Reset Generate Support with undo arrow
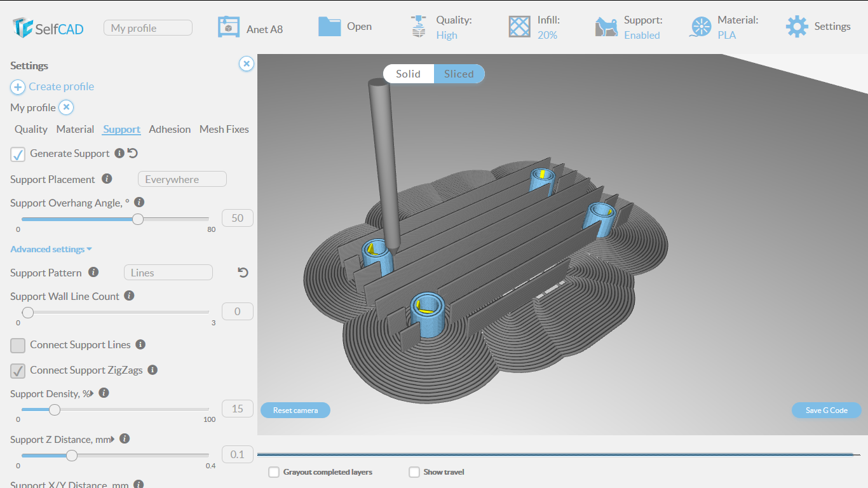The height and width of the screenshot is (488, 868). [x=133, y=153]
